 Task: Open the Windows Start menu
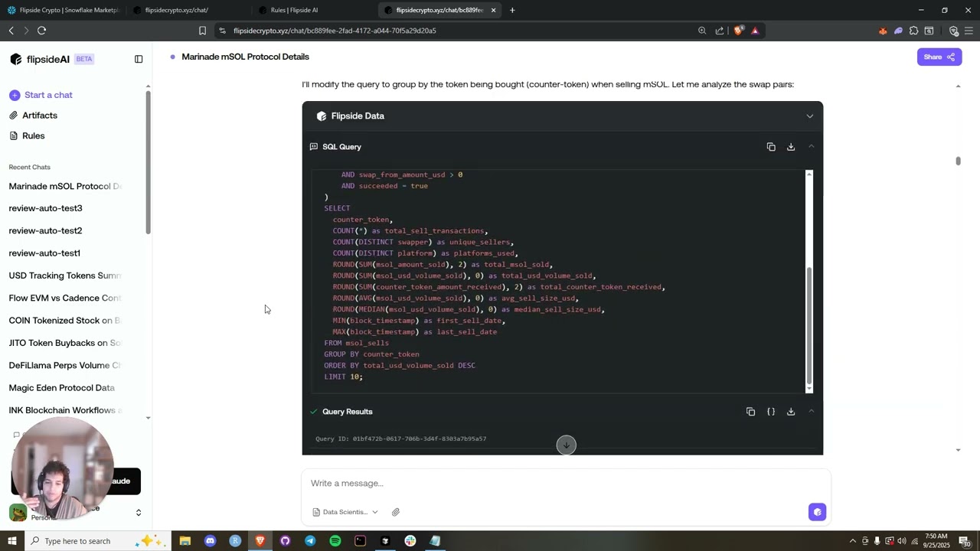click(x=11, y=541)
